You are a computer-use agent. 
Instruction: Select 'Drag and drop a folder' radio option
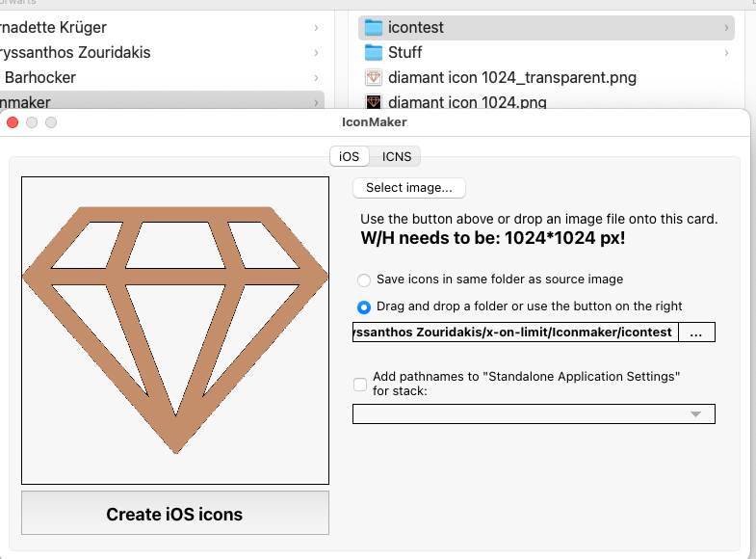pos(364,306)
